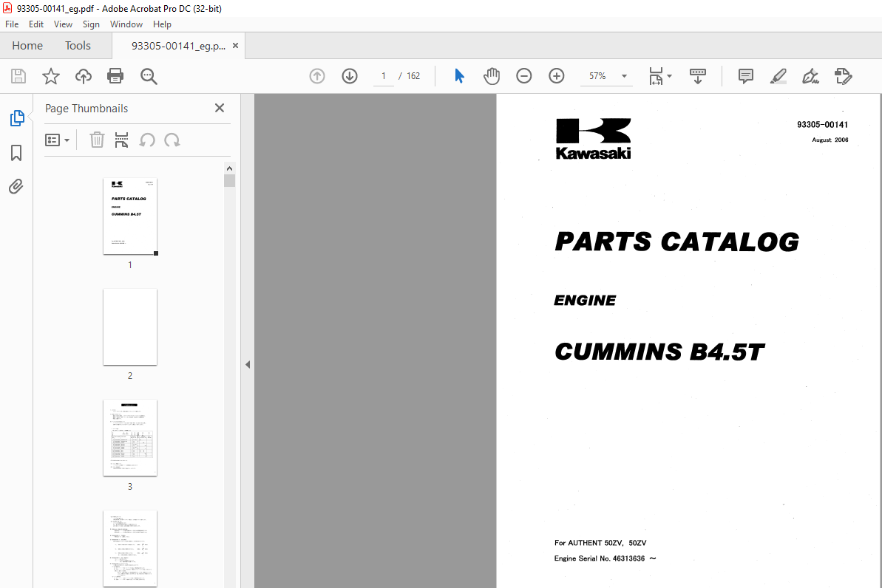Image resolution: width=882 pixels, height=588 pixels.
Task: Open the Window menu
Action: click(126, 24)
